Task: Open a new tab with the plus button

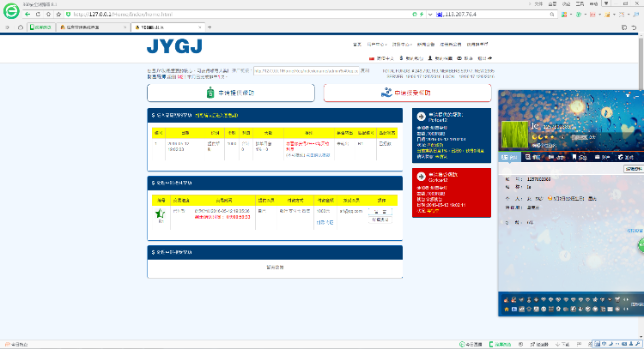Action: [210, 27]
